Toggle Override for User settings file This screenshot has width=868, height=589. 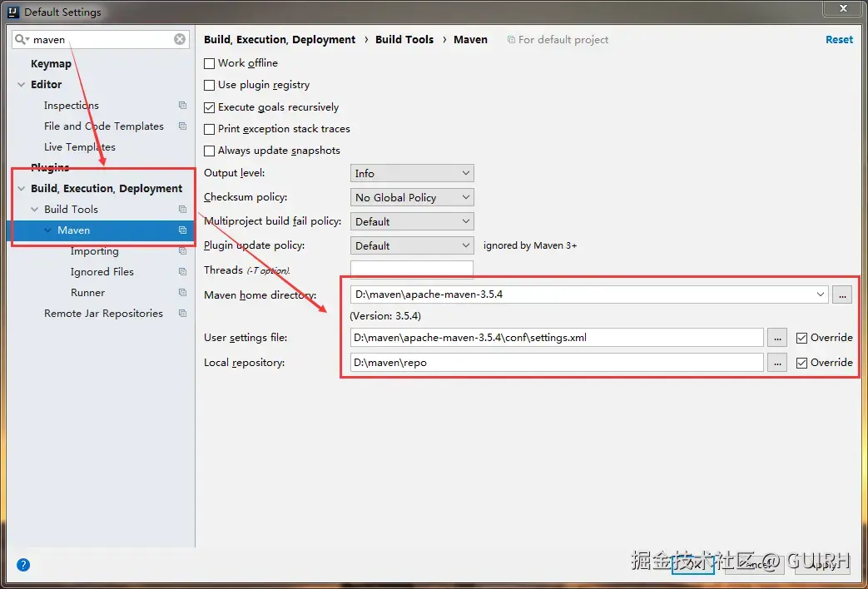point(801,339)
